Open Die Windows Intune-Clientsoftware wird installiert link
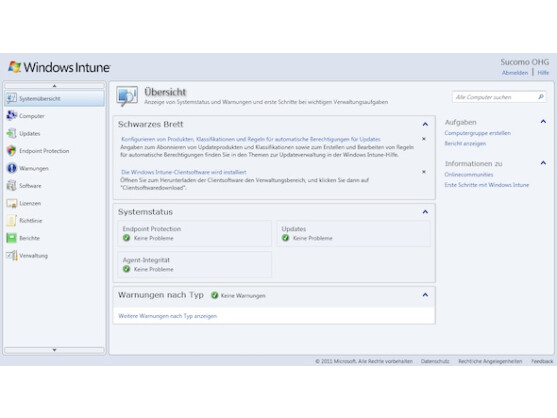The height and width of the screenshot is (418, 557). pyautogui.click(x=184, y=172)
